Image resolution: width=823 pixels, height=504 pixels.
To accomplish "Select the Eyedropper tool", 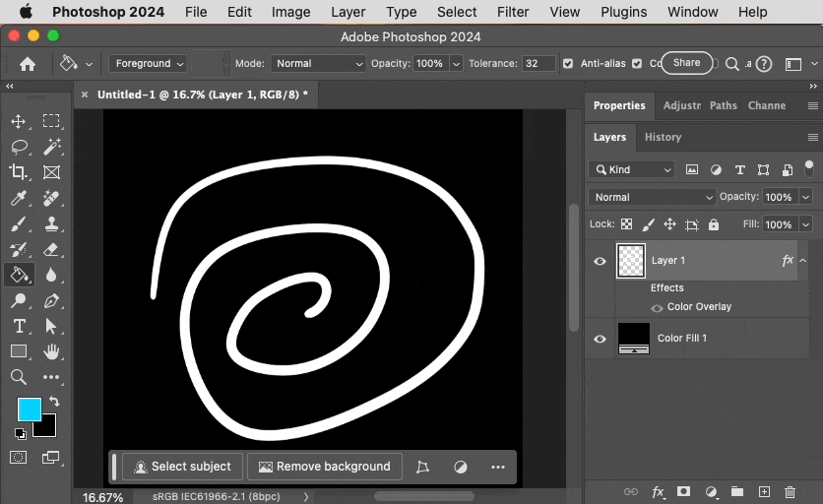I will (x=19, y=198).
